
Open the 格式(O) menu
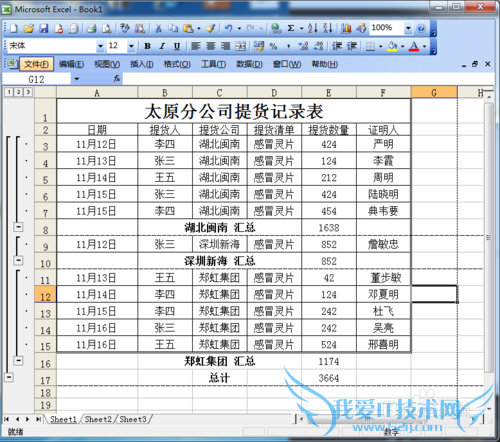177,64
